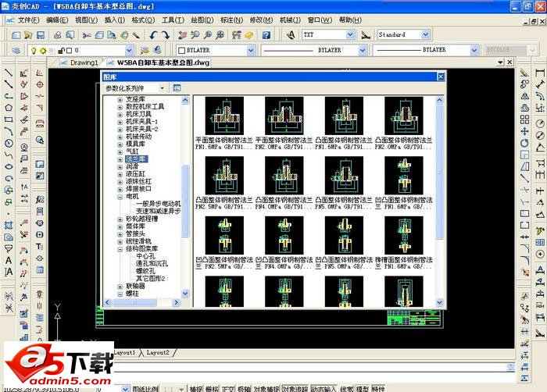The image size is (547, 392).
Task: Toggle 对象捕捉 object snap in status bar
Action: (x=266, y=388)
